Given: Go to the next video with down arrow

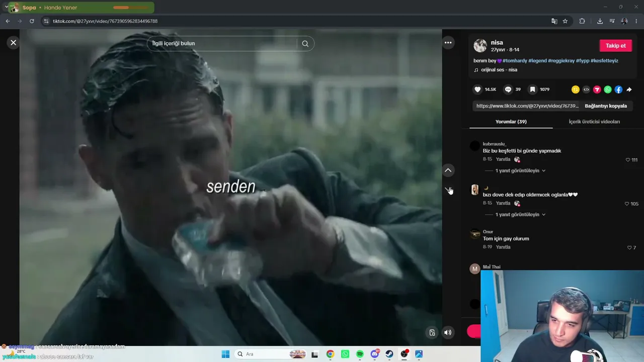Looking at the screenshot, I should click(448, 190).
